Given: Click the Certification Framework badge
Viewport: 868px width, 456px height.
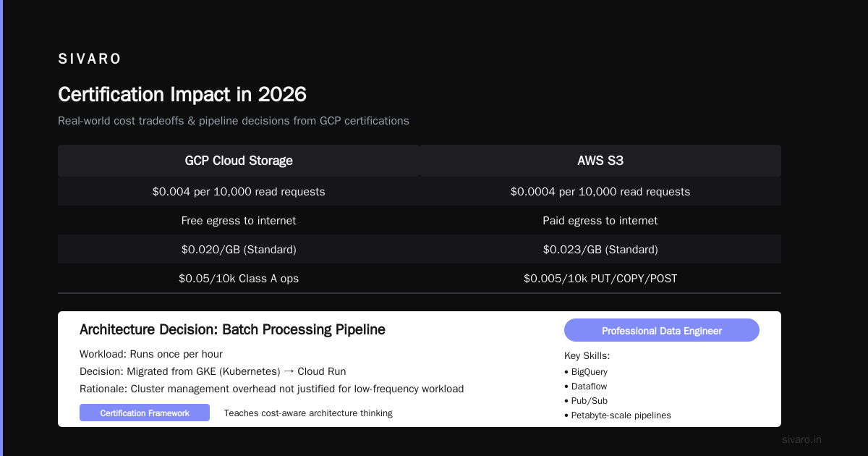Looking at the screenshot, I should pos(145,413).
